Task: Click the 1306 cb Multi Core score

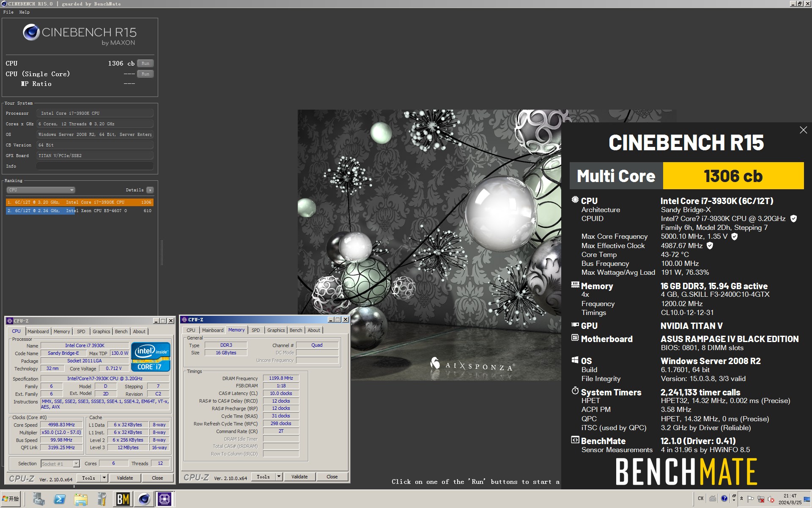Action: [x=733, y=176]
